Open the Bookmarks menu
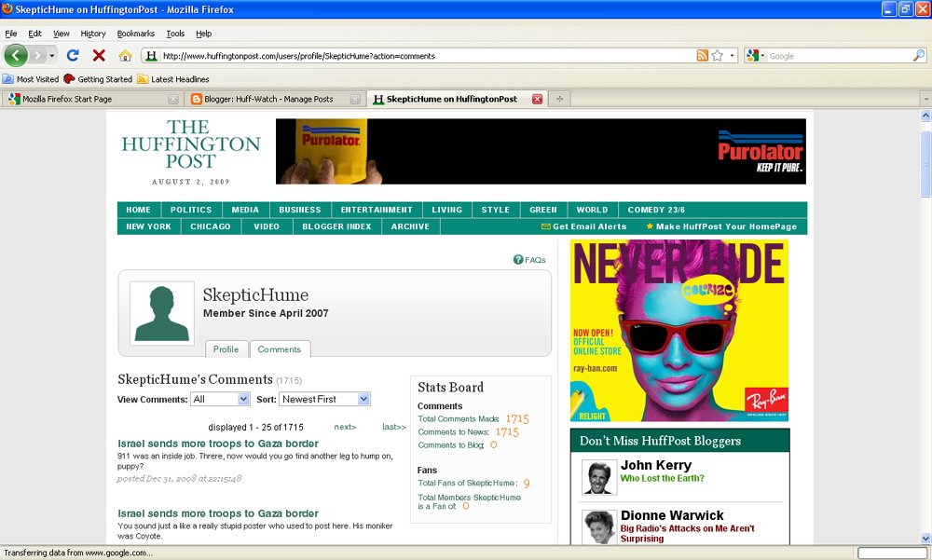 (135, 34)
